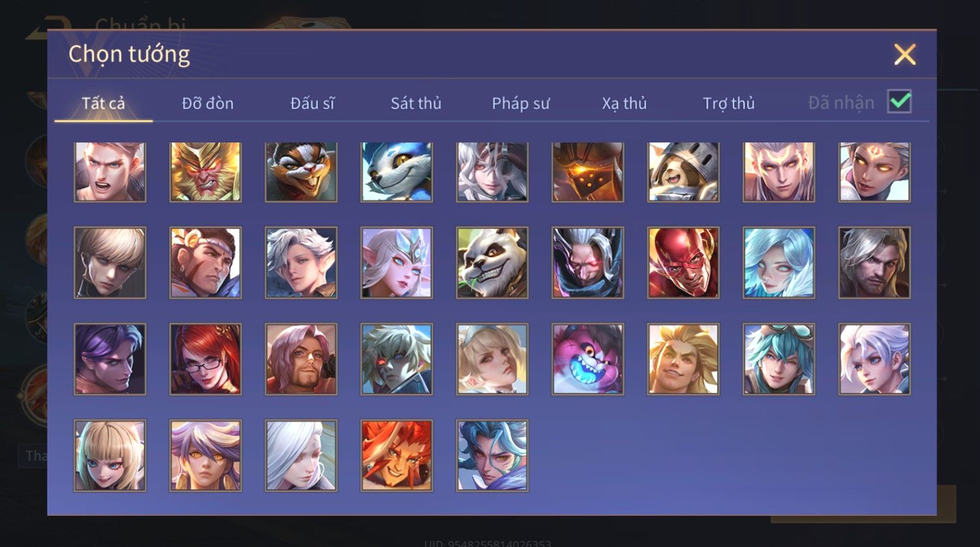
Task: Switch to the Đỡ đòn tab
Action: click(208, 103)
